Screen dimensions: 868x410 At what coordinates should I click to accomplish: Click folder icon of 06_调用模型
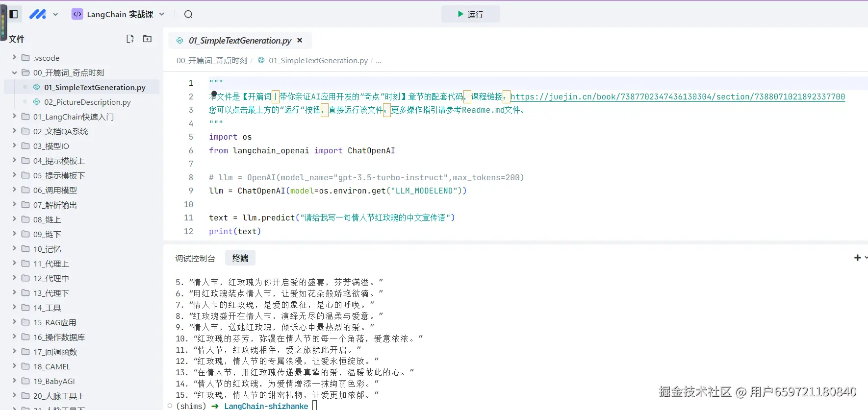pyautogui.click(x=26, y=190)
